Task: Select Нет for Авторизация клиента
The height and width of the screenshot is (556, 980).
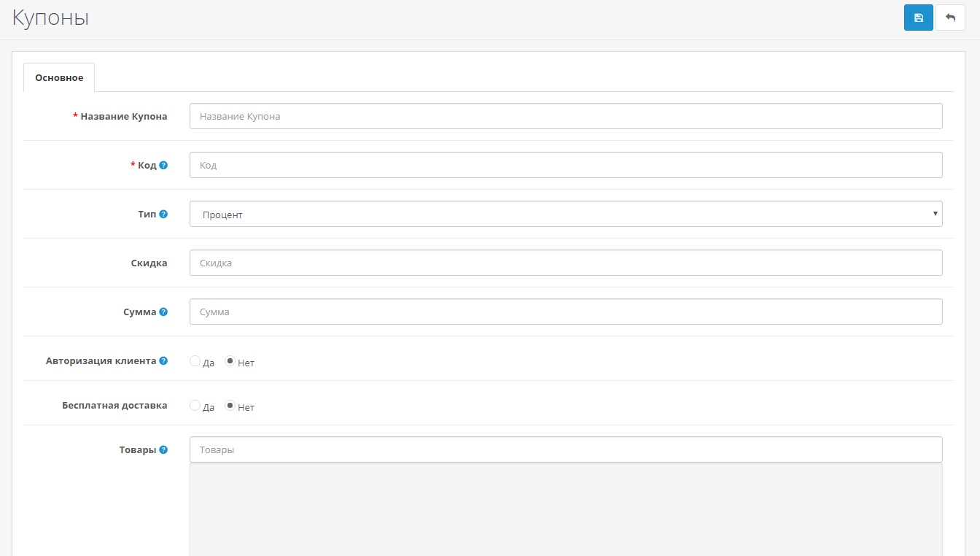Action: pyautogui.click(x=230, y=361)
